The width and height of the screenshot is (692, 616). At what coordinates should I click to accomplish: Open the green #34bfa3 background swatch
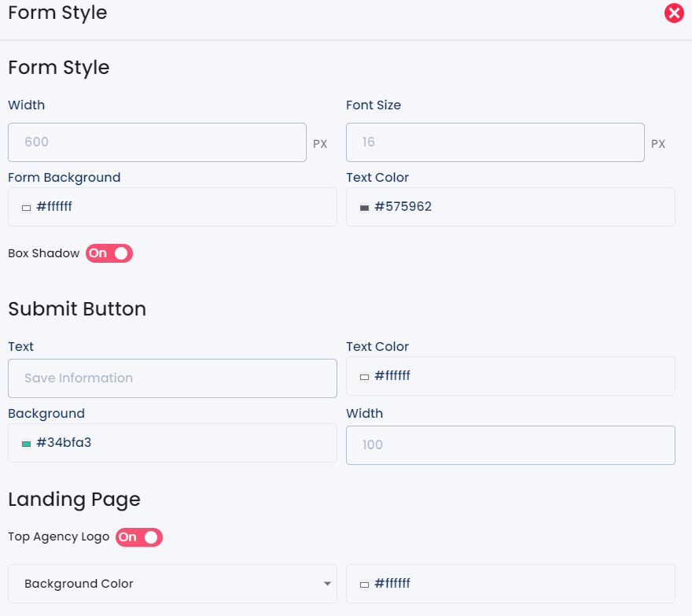click(27, 444)
